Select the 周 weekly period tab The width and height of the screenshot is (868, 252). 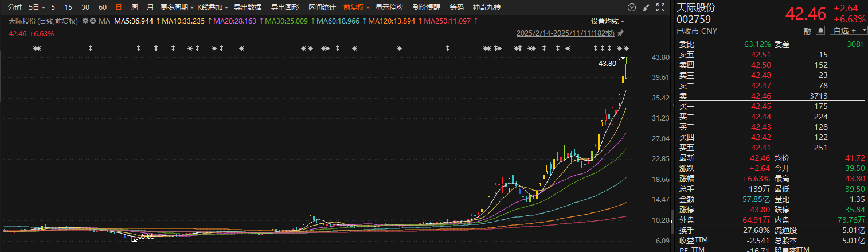134,7
